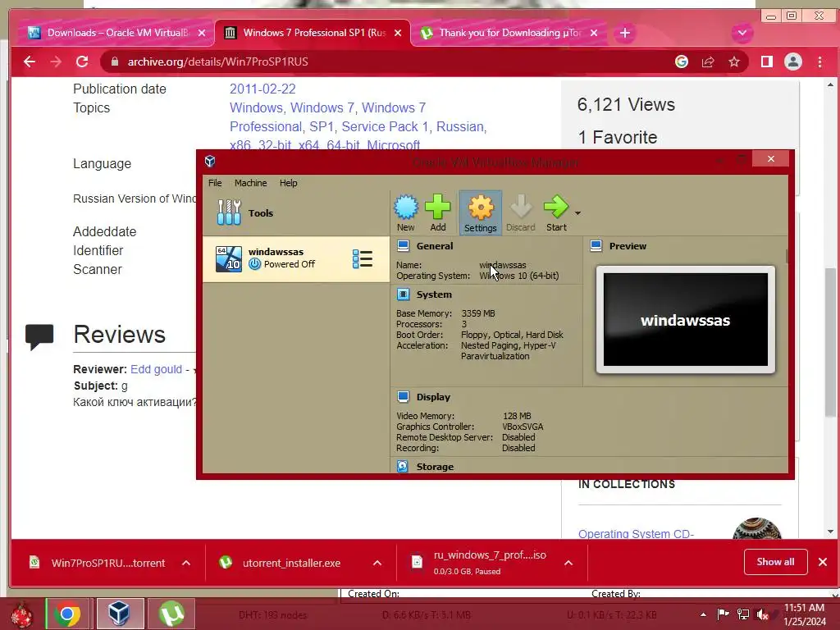Show hidden system tray icons
This screenshot has width=840, height=630.
point(703,614)
